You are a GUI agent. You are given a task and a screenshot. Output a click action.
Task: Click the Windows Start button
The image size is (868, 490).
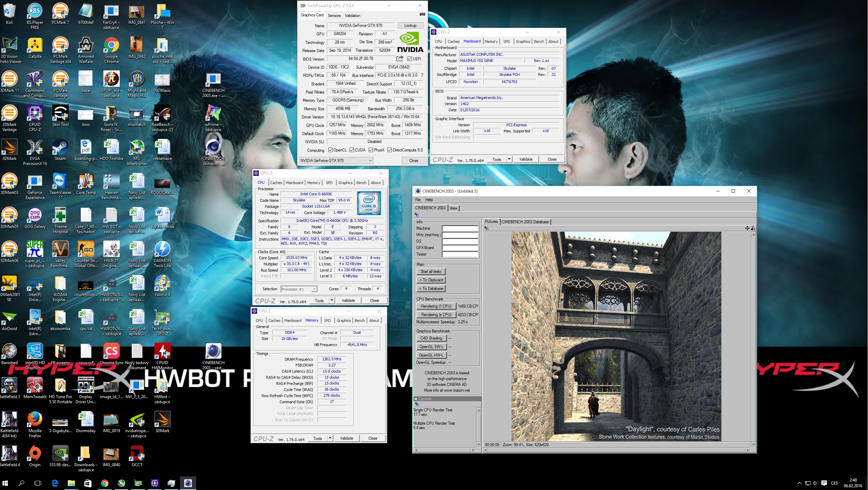pos(5,483)
